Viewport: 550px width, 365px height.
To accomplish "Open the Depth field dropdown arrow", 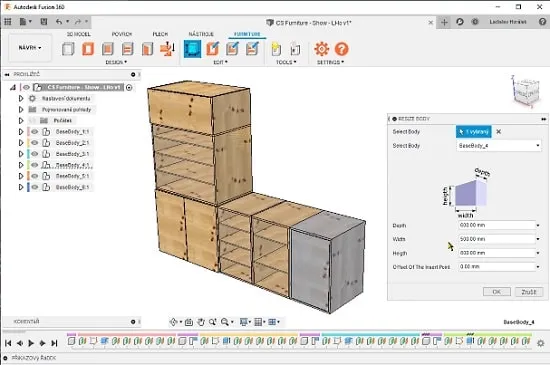I will coord(538,225).
